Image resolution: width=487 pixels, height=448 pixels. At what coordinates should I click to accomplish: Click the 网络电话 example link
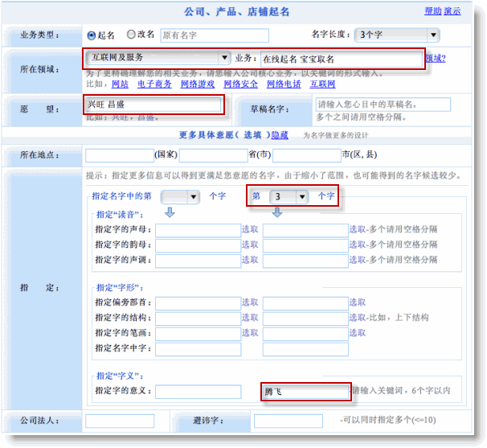284,84
